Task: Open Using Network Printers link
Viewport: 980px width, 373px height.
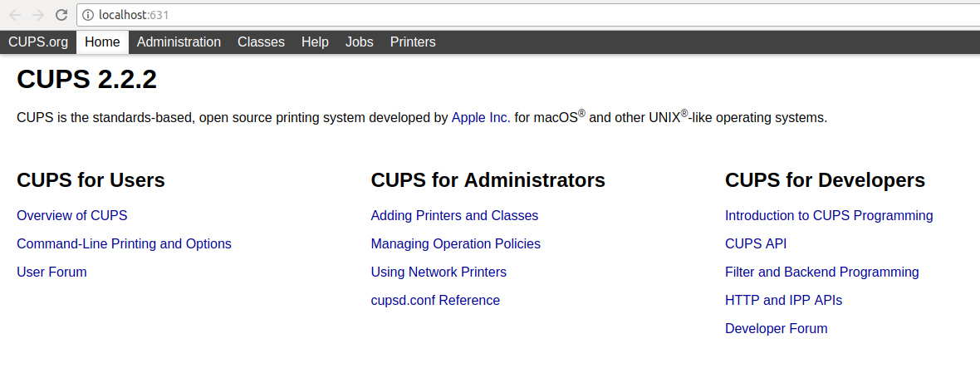Action: pyautogui.click(x=439, y=272)
